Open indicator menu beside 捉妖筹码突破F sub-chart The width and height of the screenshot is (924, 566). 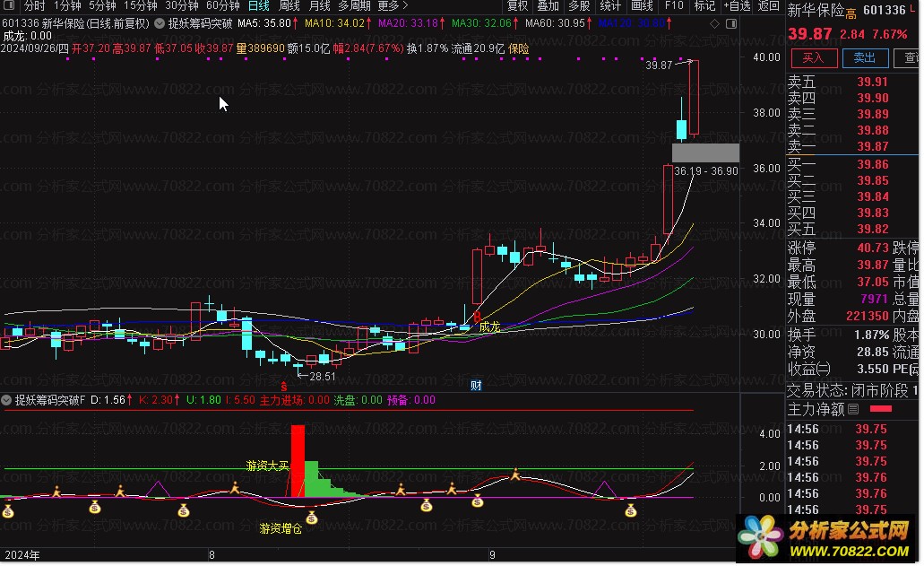pos(6,400)
